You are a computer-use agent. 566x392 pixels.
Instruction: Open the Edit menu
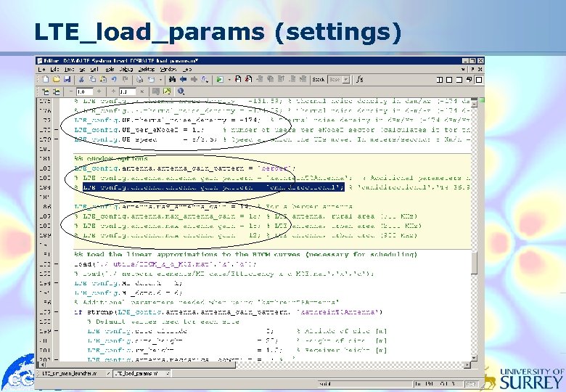point(54,69)
